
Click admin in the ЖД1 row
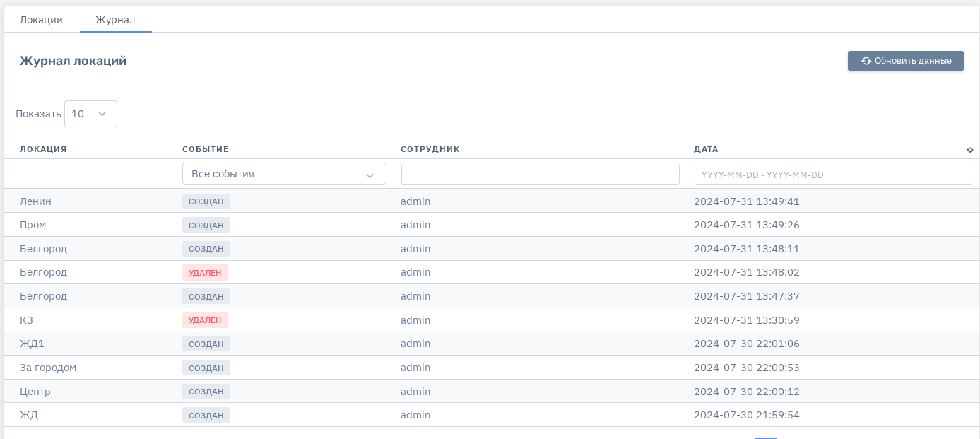tap(415, 344)
